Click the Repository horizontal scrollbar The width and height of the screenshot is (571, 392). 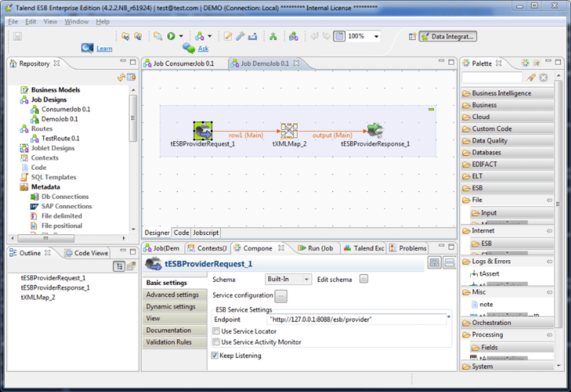pos(46,238)
